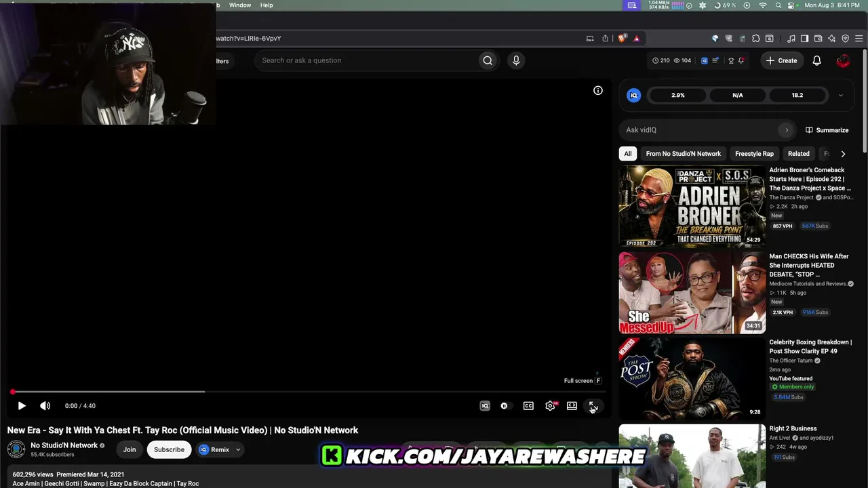Image resolution: width=868 pixels, height=488 pixels.
Task: Click the vidIQ logo badge
Action: click(634, 96)
